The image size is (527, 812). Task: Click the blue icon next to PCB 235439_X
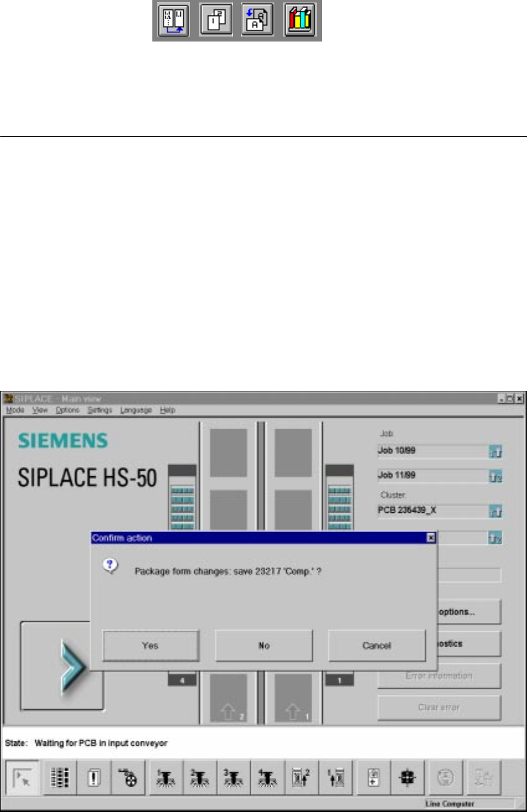[x=495, y=512]
